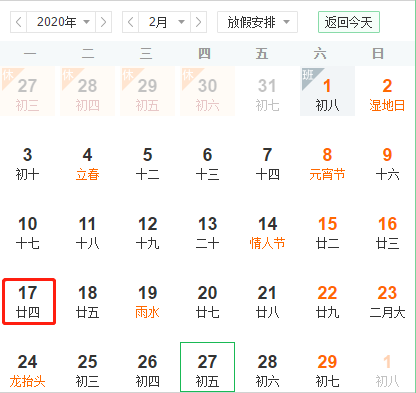Select February 12 十九 date

147,233
